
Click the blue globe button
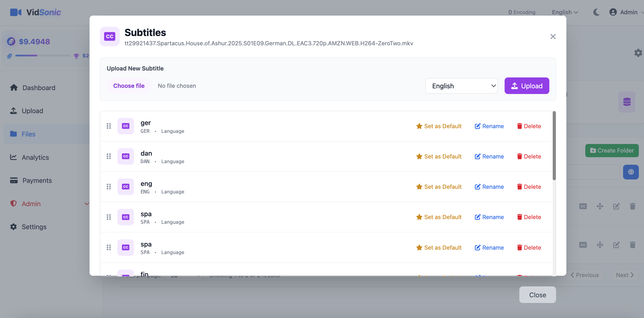631,172
